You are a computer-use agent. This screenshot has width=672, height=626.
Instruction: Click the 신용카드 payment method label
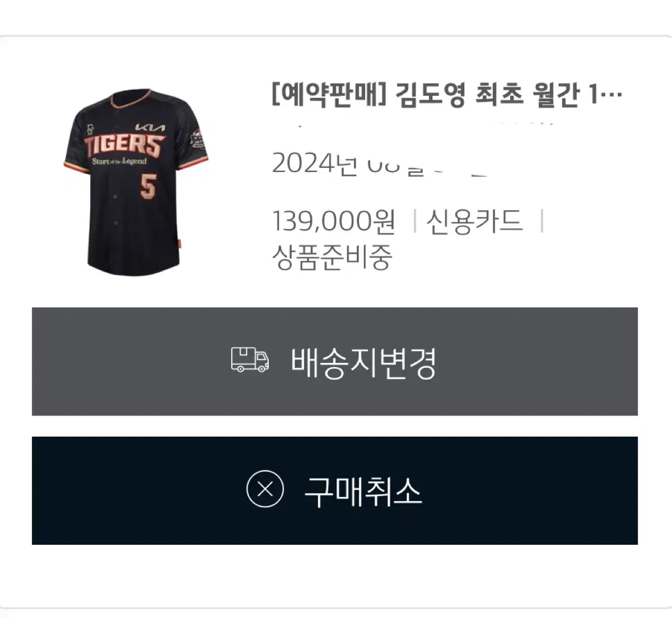tap(474, 221)
